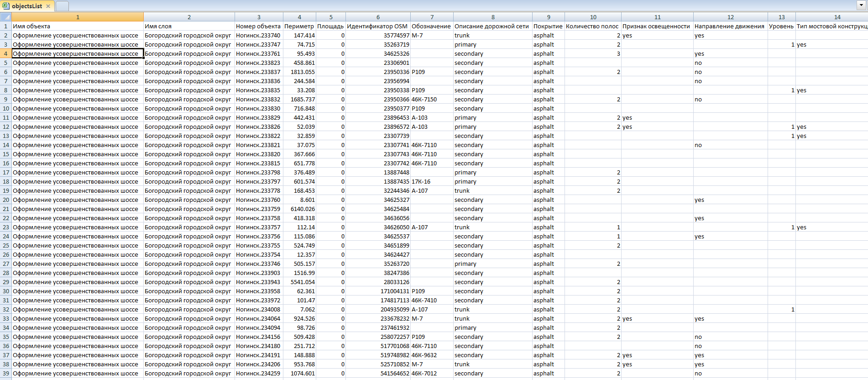Select the cell 'Ногинск.233740'
868x380 pixels.
pos(259,35)
